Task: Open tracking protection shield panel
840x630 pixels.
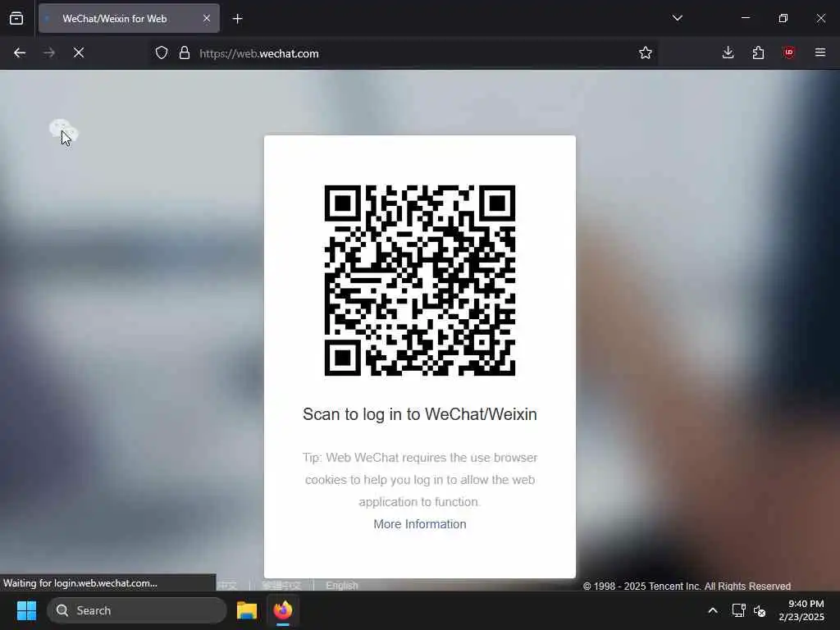Action: click(162, 52)
